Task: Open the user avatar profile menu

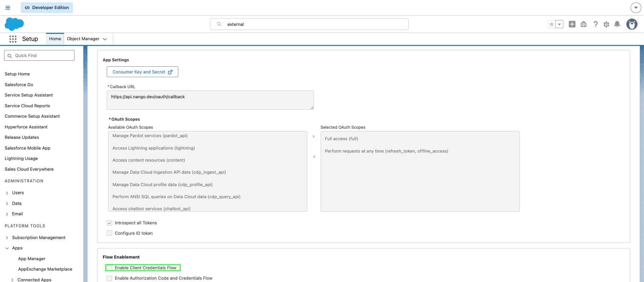Action: point(632,24)
